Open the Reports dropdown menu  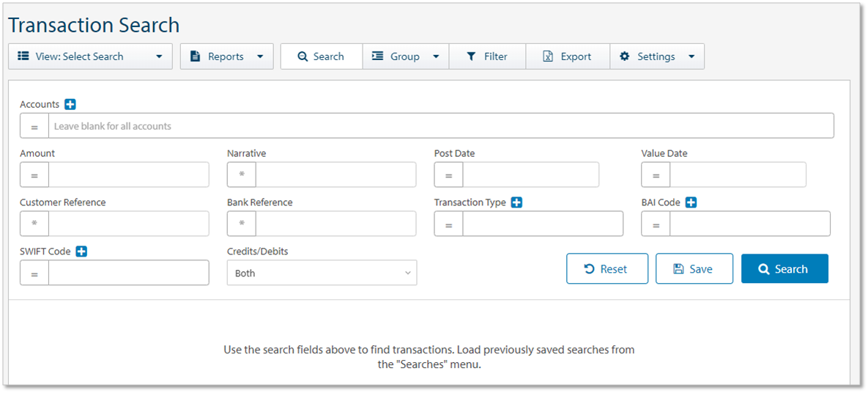(x=226, y=56)
